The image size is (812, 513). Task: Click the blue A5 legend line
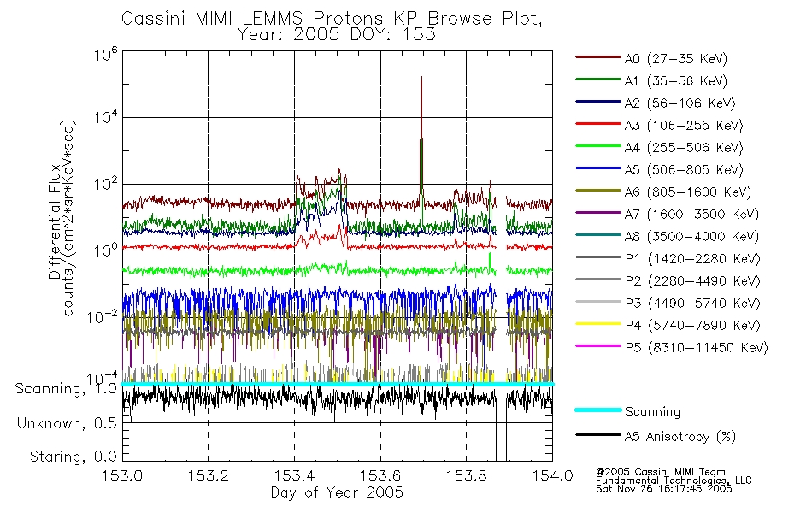(x=598, y=168)
